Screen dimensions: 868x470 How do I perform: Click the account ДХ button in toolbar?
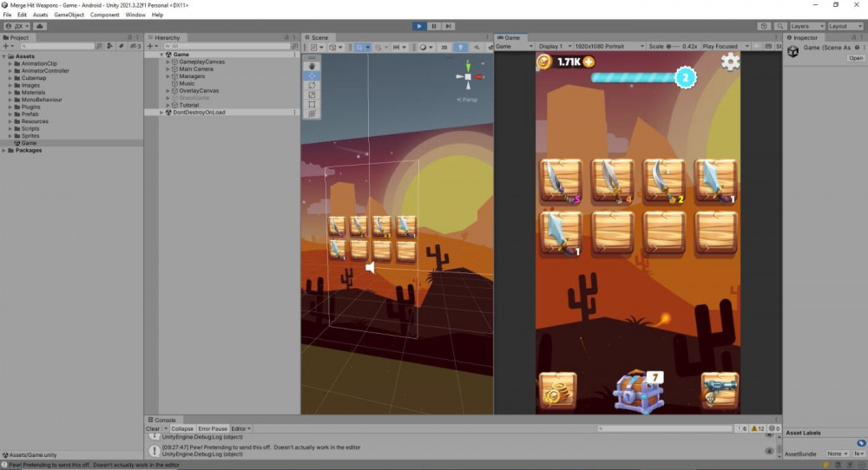tap(17, 26)
